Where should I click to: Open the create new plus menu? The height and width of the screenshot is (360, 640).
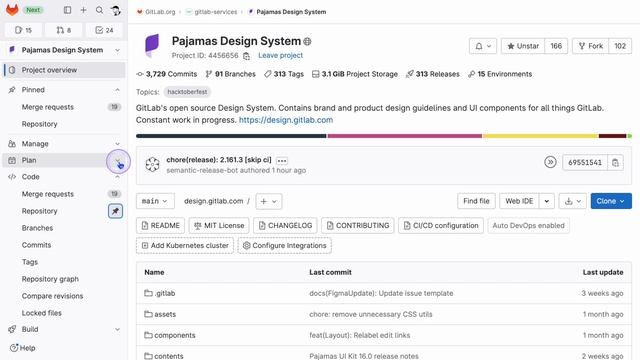click(x=84, y=10)
